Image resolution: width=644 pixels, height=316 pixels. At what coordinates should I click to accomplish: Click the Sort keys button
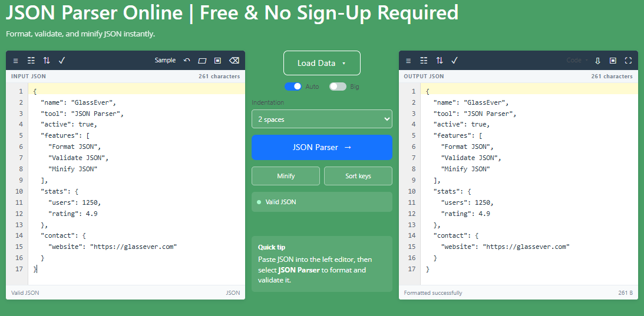(358, 176)
